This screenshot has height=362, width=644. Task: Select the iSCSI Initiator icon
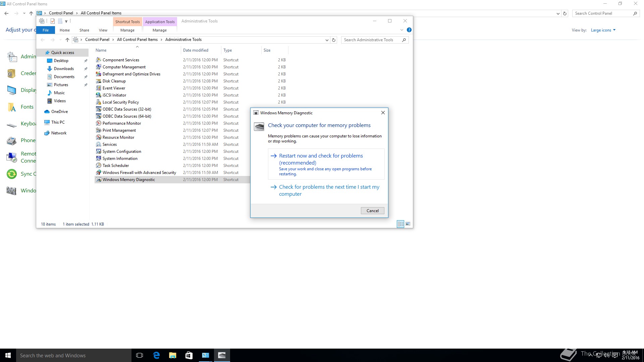98,95
